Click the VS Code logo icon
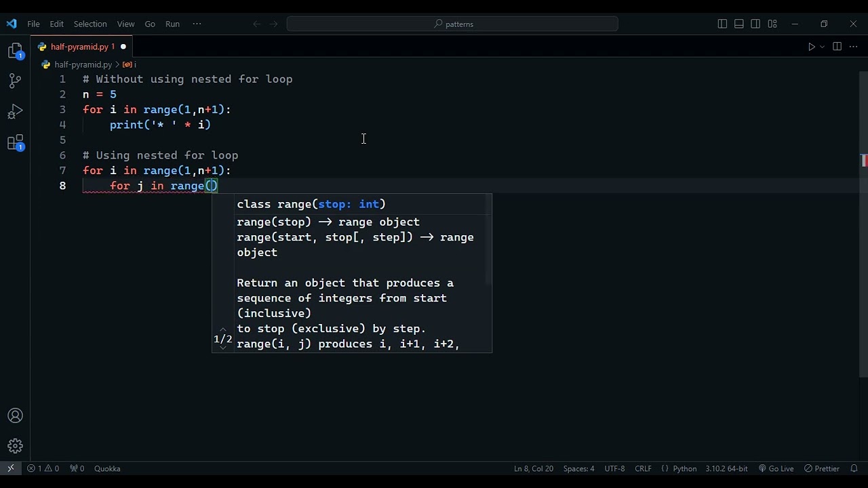This screenshot has width=868, height=488. coord(12,24)
